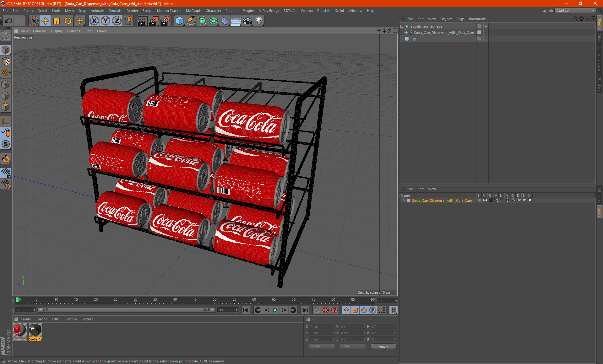The width and height of the screenshot is (603, 364).
Task: Open the Mesh menu
Action: [69, 11]
